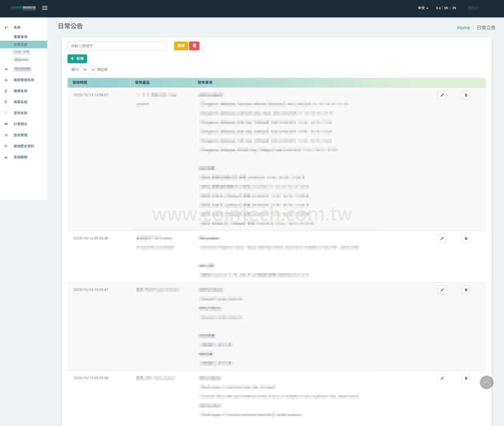Open the 中文 language dropdown
Screen dimensions: 504x426
tap(423, 8)
